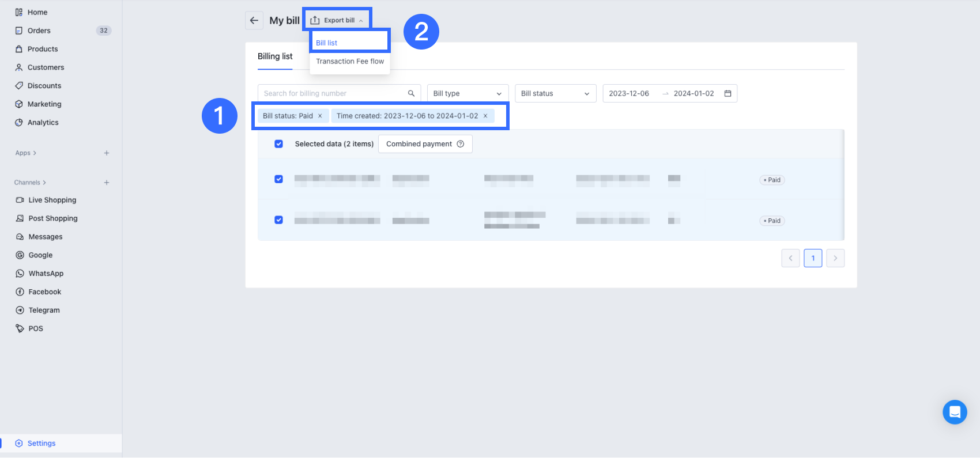Click the Analytics chart icon
980x458 pixels.
[x=19, y=123]
